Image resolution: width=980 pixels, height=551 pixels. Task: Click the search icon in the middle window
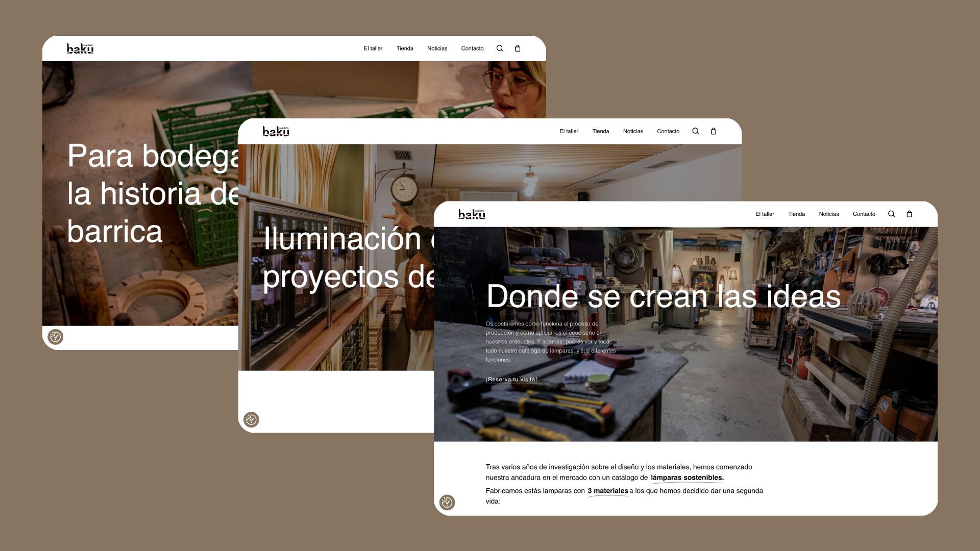point(696,131)
